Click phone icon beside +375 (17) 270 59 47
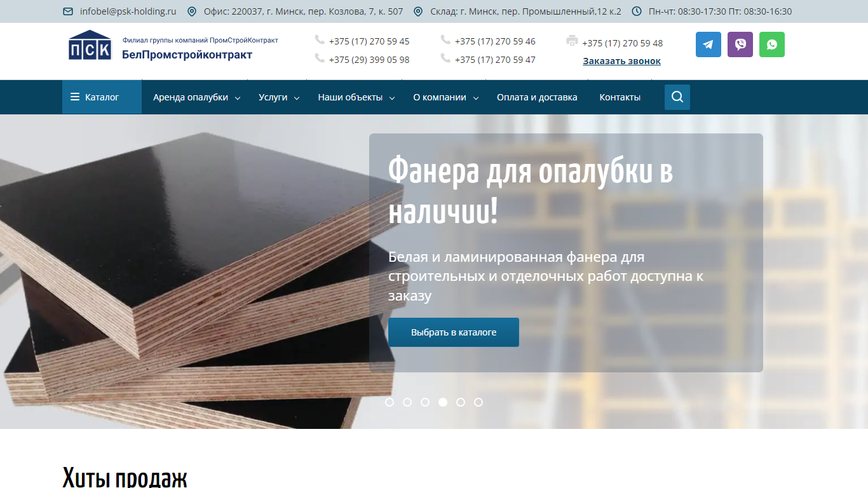 coord(445,58)
